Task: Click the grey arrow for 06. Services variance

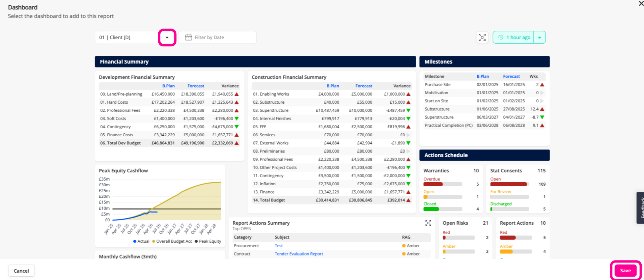Action: [x=408, y=135]
